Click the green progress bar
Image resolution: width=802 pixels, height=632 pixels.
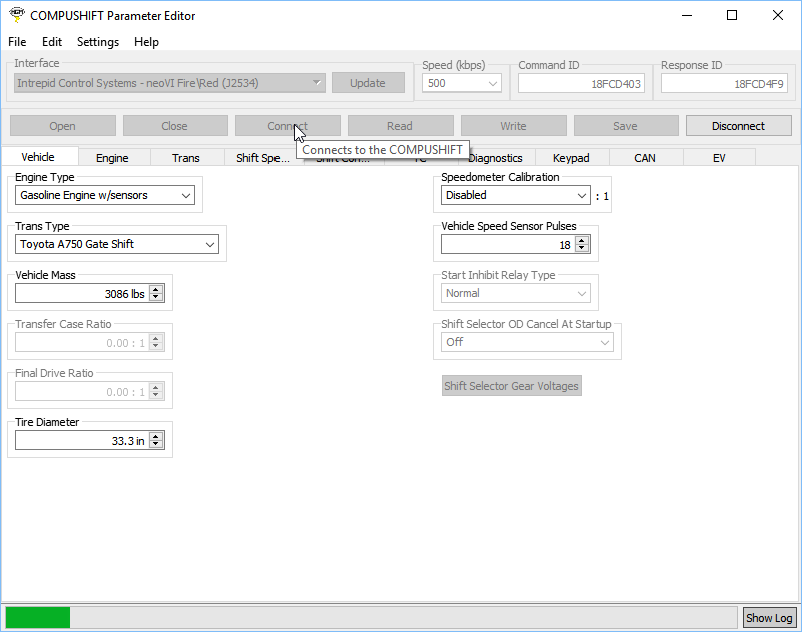[38, 617]
